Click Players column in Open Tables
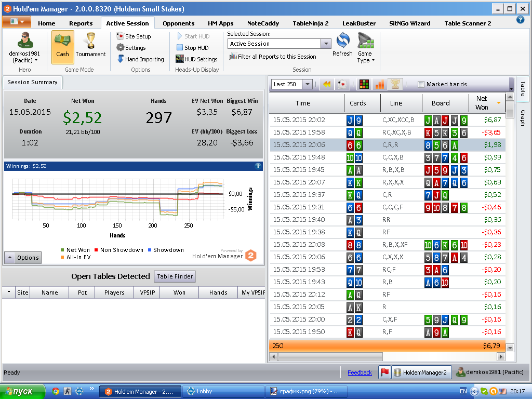 (114, 292)
